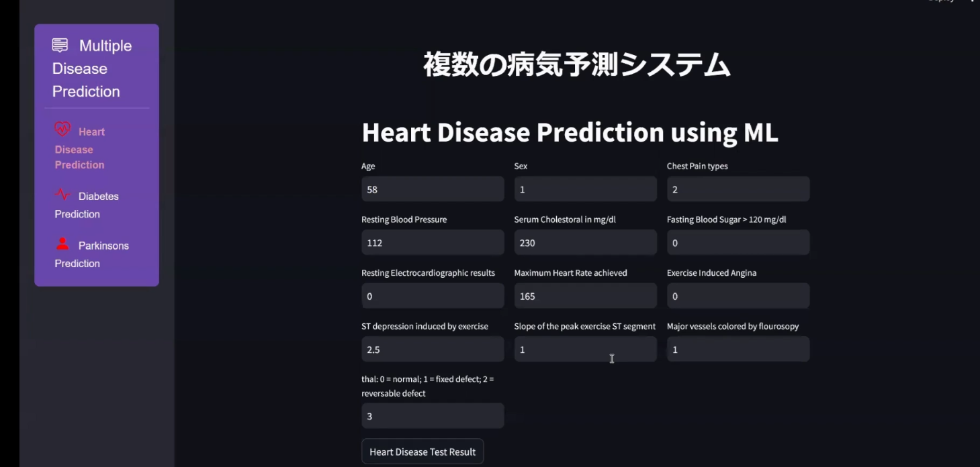Click the Multiple Disease Prediction menu icon

click(60, 45)
